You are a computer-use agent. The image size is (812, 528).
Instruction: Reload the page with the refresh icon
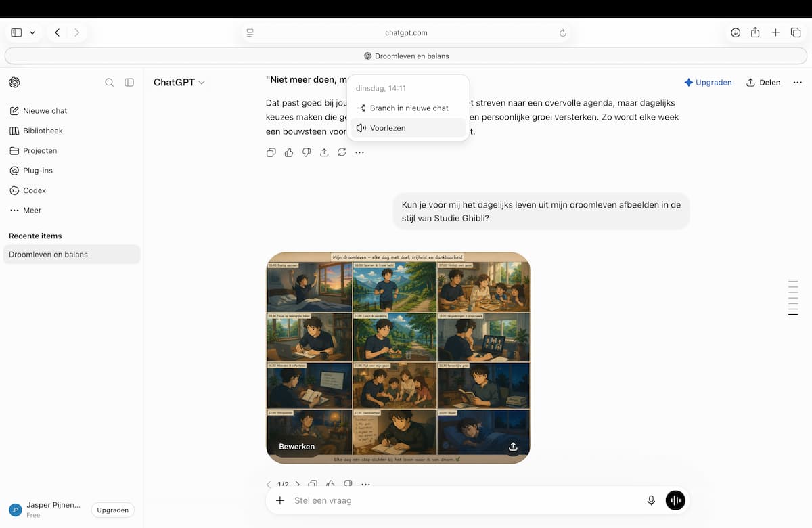click(x=562, y=32)
